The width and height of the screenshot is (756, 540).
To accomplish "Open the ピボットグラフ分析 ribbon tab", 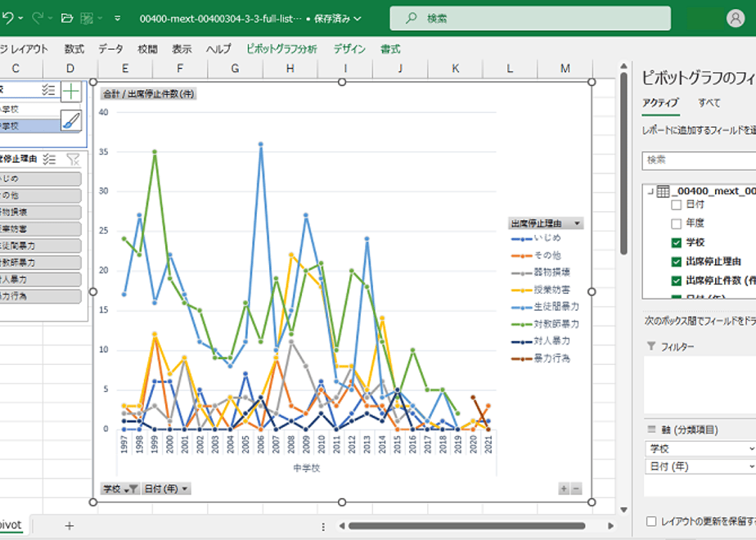I will click(x=281, y=49).
